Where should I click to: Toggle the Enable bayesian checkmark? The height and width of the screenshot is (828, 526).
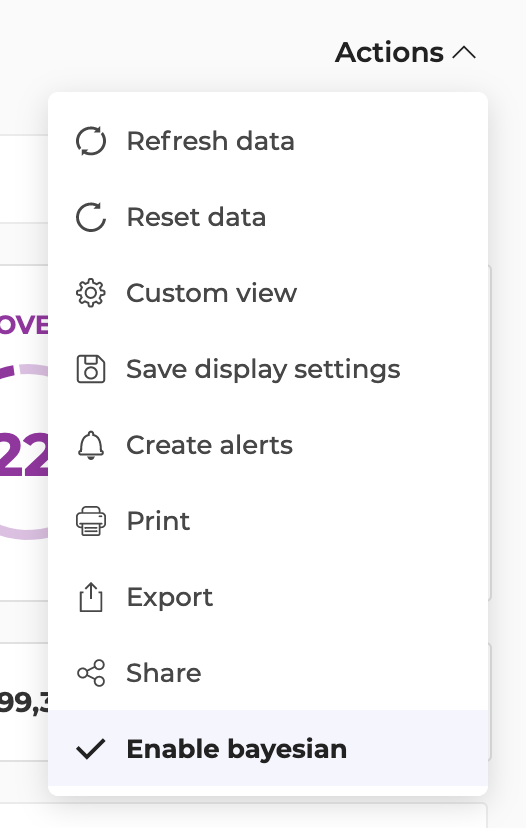(x=91, y=749)
